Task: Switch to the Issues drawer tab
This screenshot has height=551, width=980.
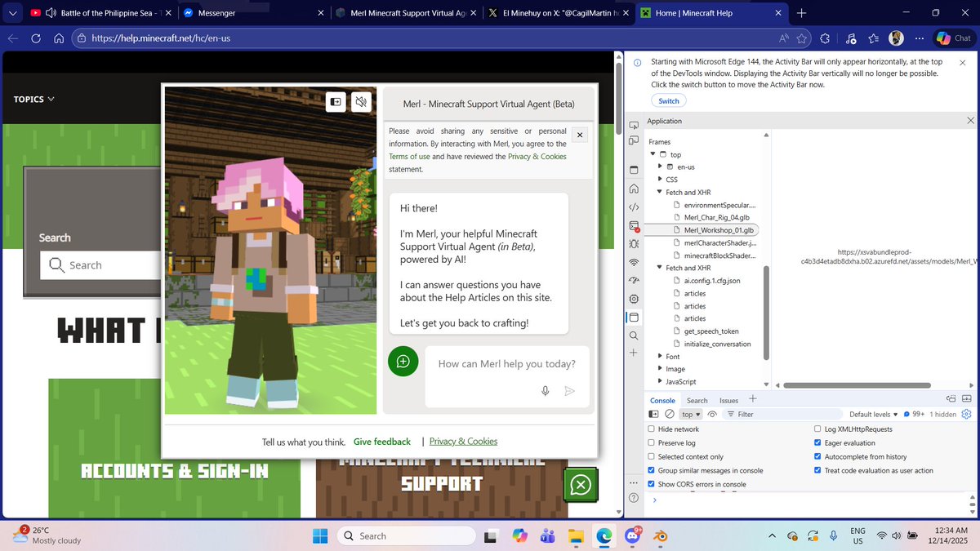Action: click(x=728, y=401)
